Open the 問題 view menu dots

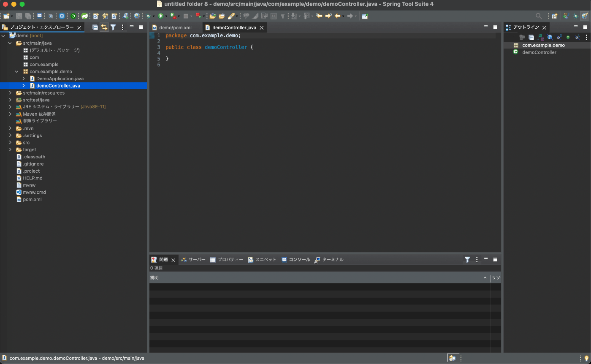[477, 260]
